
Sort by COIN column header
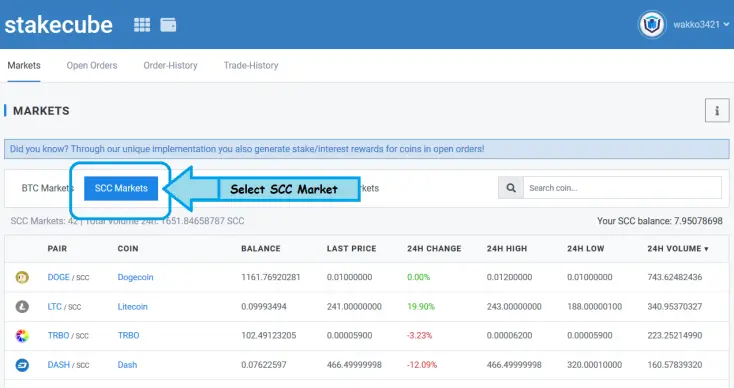coord(128,249)
